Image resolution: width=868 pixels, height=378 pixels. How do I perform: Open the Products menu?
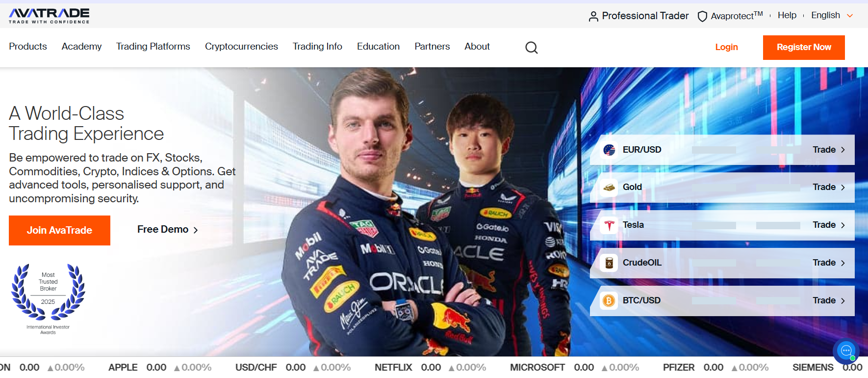(28, 46)
